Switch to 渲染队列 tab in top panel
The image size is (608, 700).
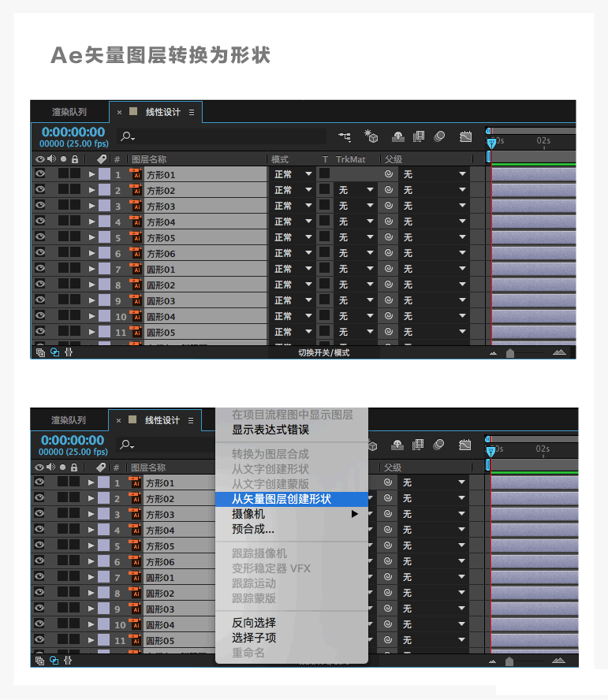(x=69, y=112)
